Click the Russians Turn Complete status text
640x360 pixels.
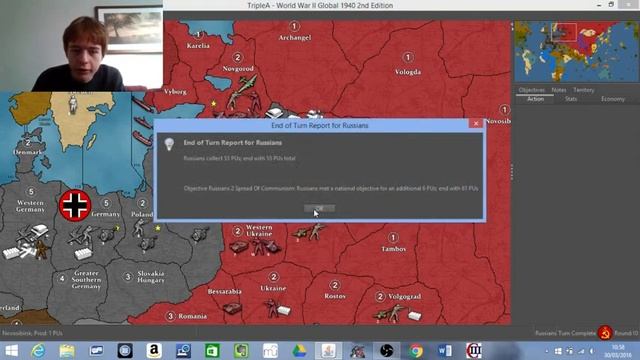565,333
